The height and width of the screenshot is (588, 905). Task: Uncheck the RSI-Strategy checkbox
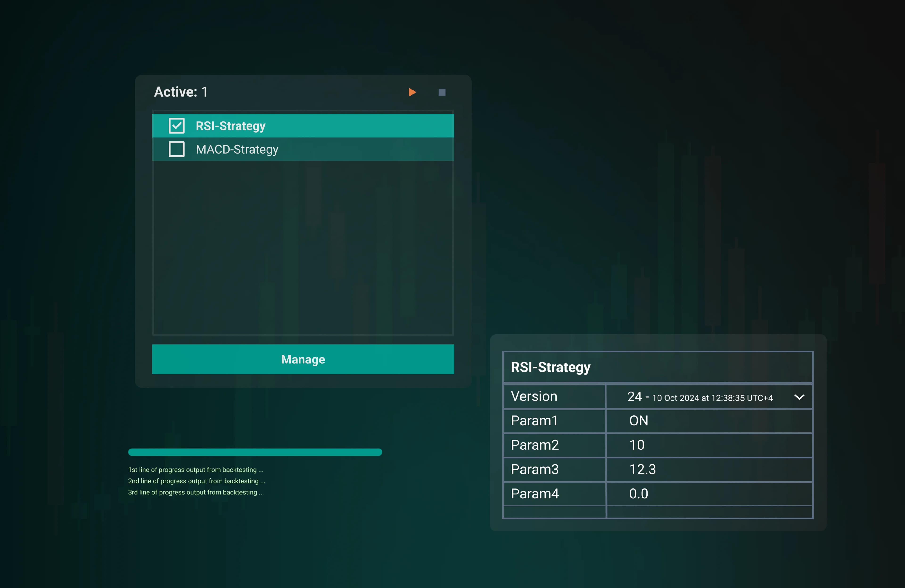[x=177, y=126]
